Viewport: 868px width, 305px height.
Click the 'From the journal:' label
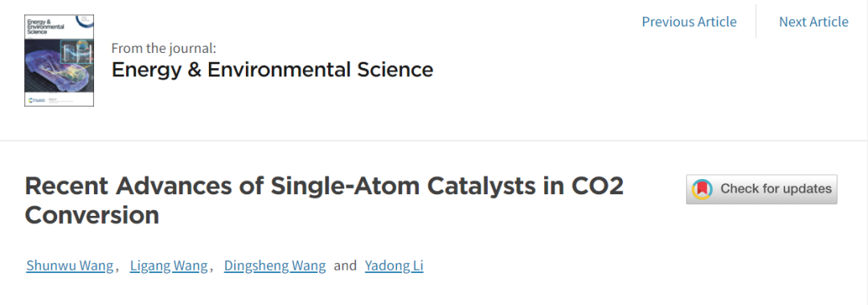(164, 48)
